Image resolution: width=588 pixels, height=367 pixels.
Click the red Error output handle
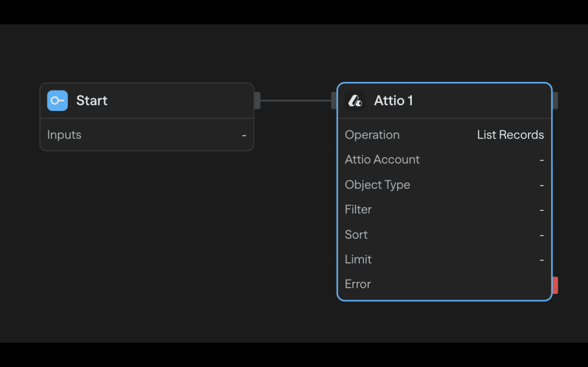555,285
